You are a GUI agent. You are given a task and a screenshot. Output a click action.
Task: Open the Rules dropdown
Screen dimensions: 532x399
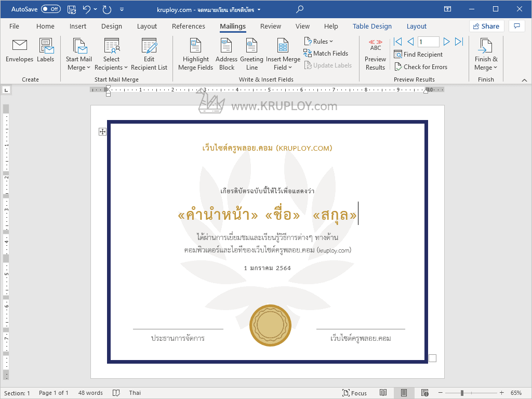point(318,42)
